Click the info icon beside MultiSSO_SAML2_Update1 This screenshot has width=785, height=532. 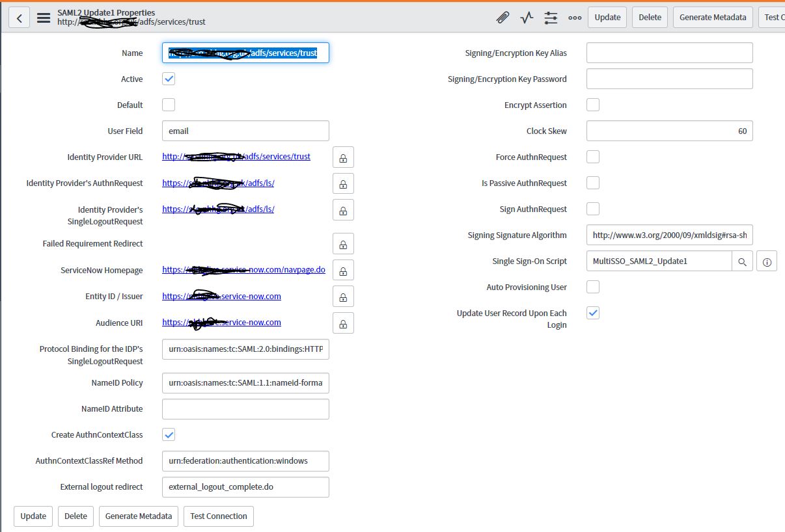point(766,260)
